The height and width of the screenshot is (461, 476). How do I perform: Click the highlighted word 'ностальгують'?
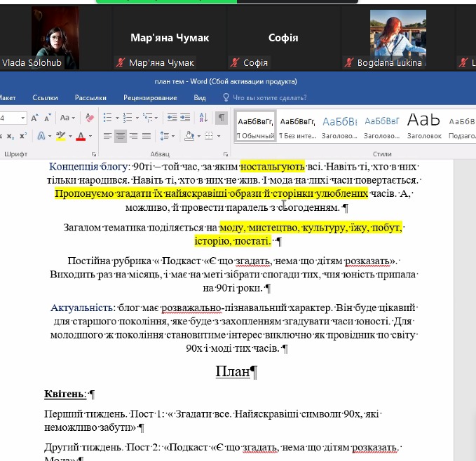(272, 167)
